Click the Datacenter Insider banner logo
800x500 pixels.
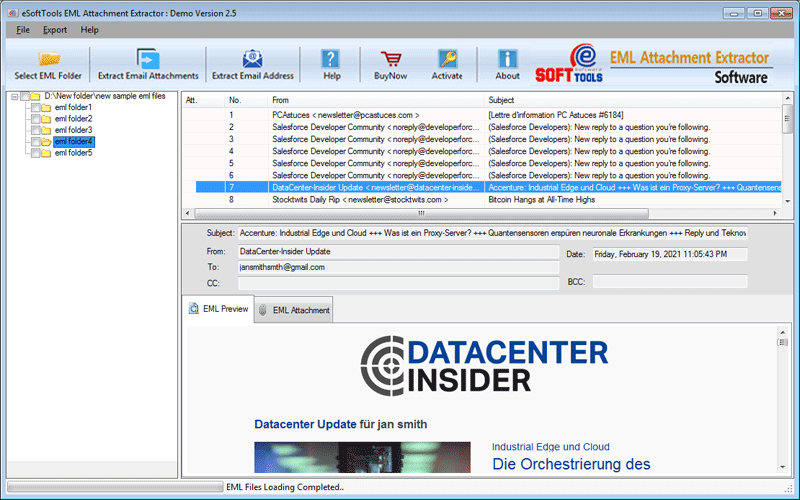[484, 366]
